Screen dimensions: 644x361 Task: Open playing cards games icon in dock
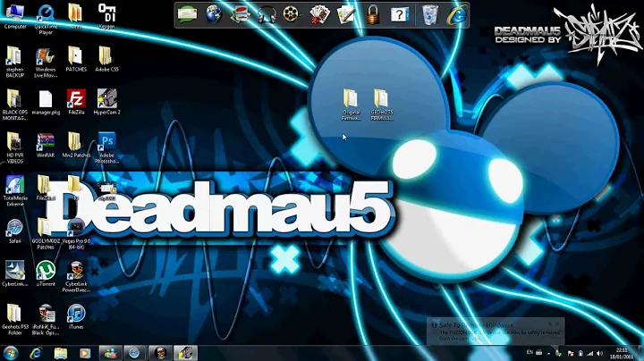pos(319,15)
